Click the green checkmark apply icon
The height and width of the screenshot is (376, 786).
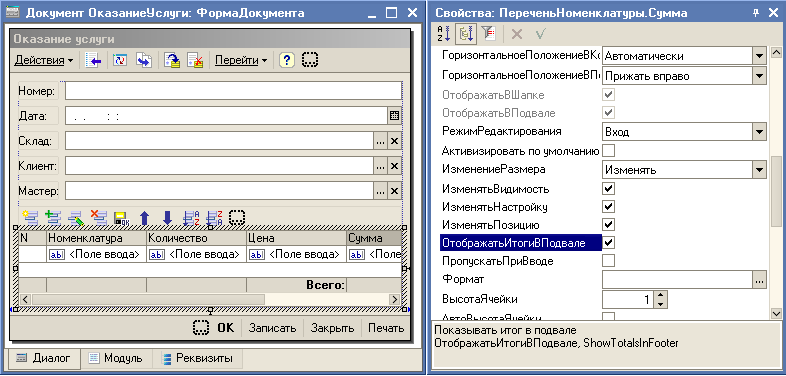(x=541, y=34)
